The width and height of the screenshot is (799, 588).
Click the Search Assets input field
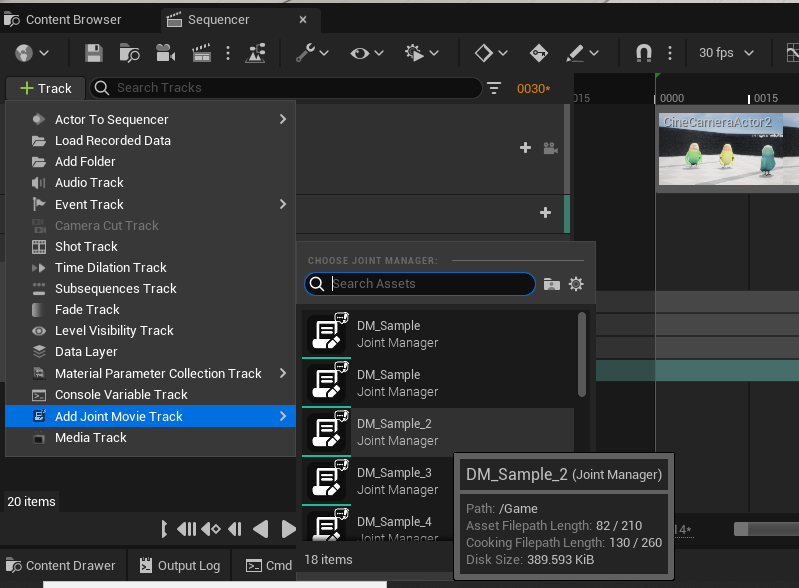click(x=430, y=284)
